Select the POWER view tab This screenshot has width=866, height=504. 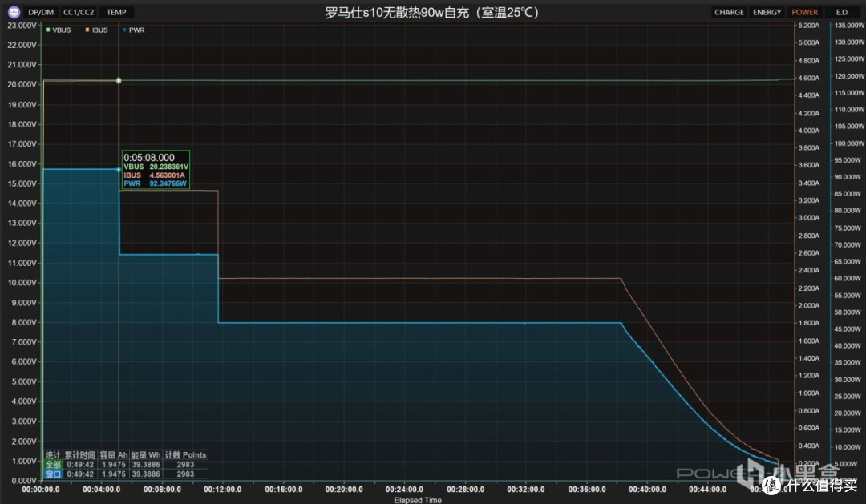(x=805, y=12)
